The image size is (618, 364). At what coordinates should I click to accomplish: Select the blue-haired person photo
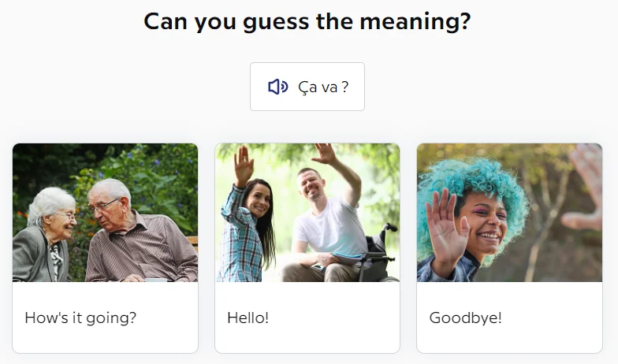[x=509, y=213]
